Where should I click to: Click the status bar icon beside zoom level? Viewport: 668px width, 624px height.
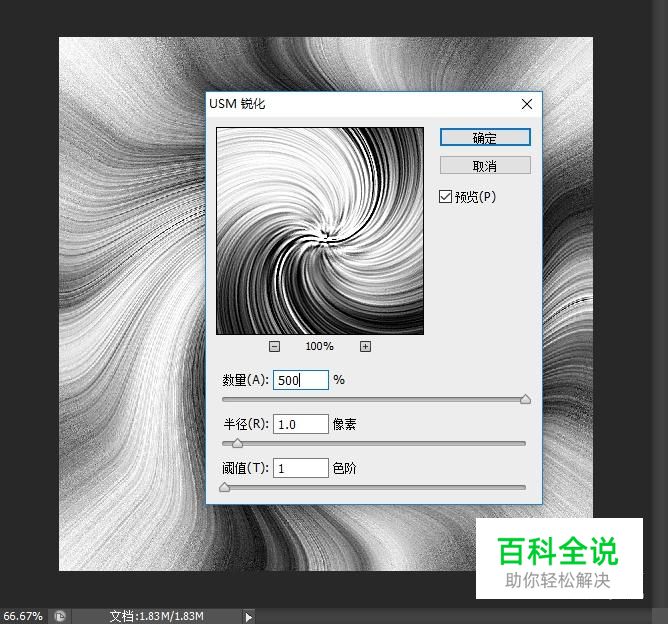[x=60, y=616]
